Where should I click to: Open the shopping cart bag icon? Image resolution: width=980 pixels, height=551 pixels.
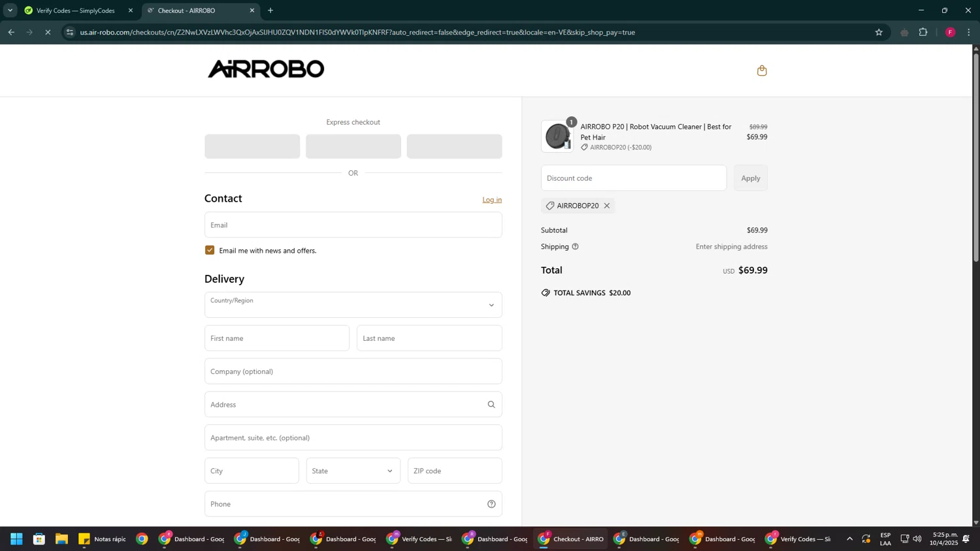(x=762, y=71)
